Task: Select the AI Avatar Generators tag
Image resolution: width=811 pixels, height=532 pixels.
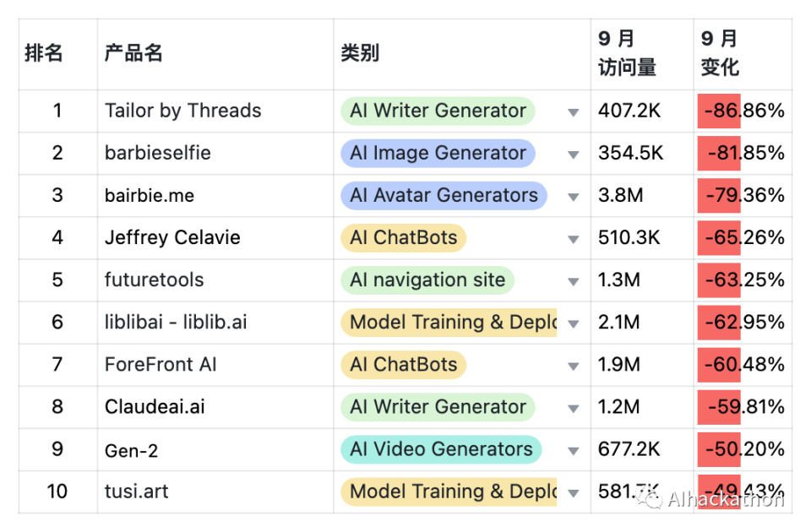Action: point(444,196)
